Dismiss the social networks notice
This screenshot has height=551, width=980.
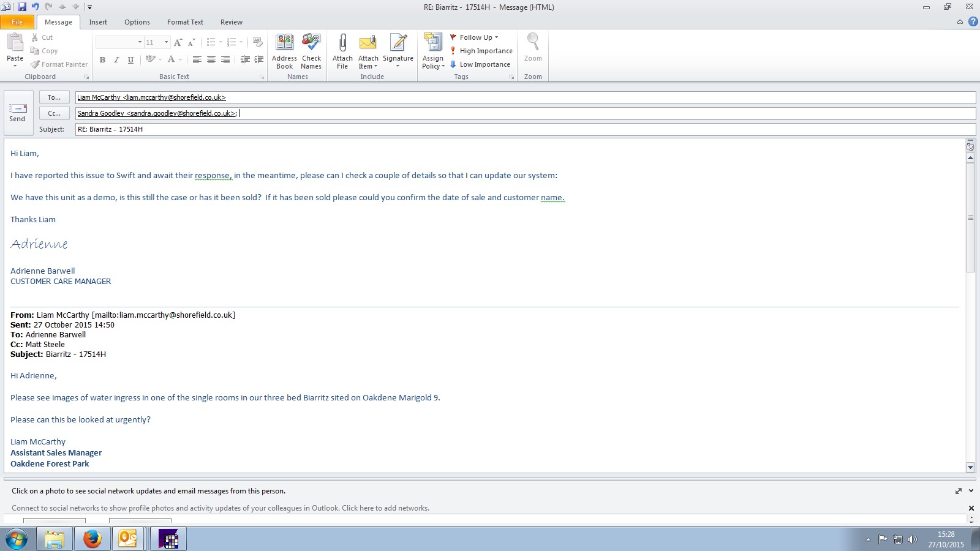point(971,508)
